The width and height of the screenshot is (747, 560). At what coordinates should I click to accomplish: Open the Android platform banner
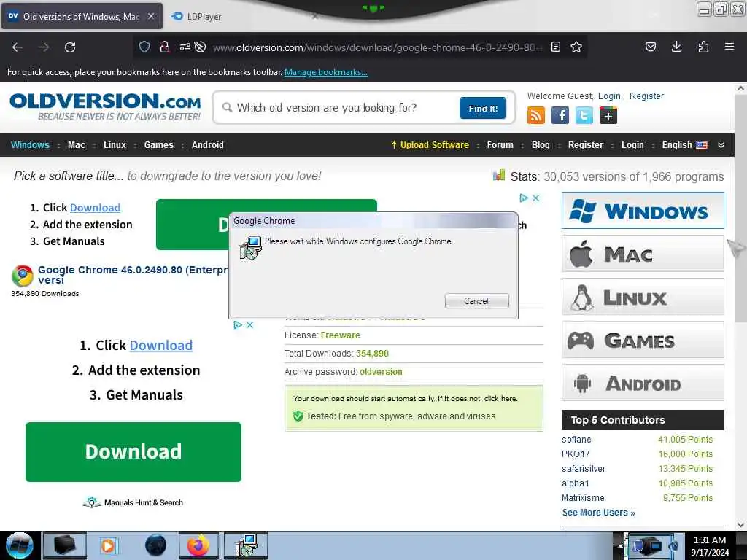click(643, 383)
